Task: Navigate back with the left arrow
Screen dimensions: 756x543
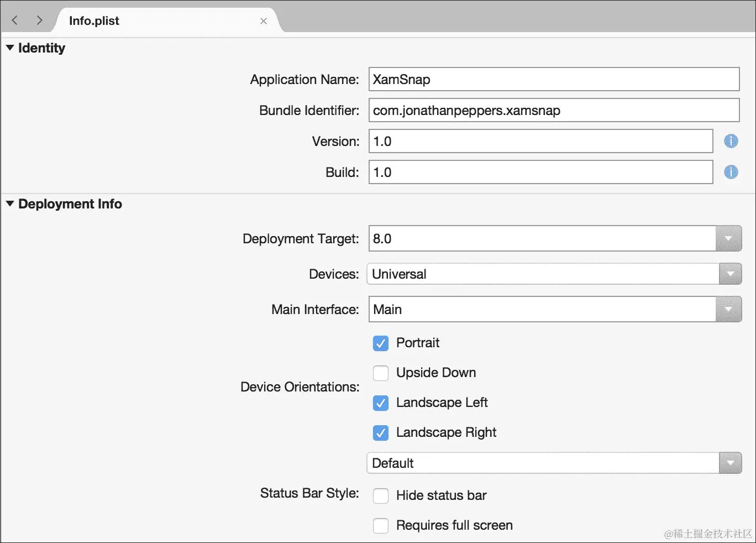Action: click(15, 20)
